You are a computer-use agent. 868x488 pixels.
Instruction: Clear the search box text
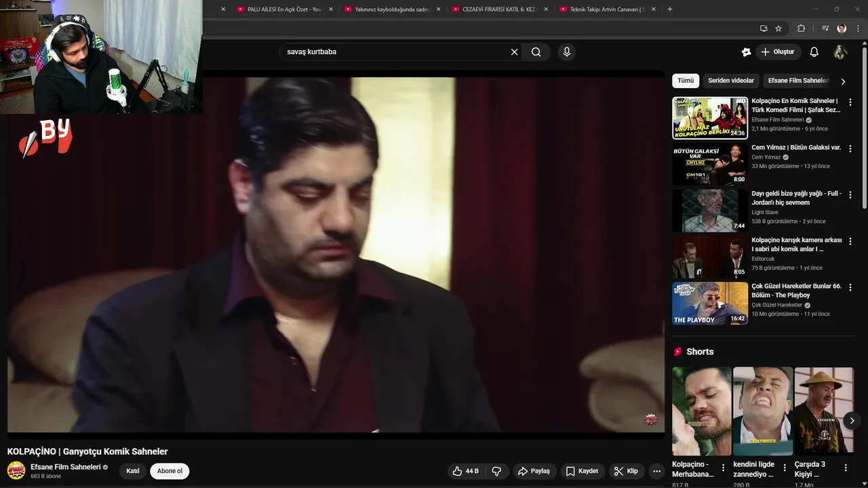click(x=514, y=52)
